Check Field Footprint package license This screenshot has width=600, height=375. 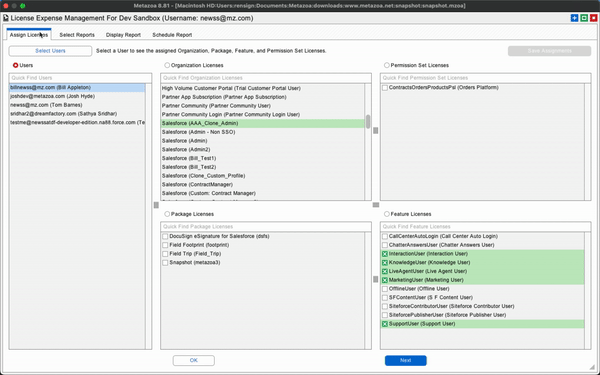coord(165,245)
